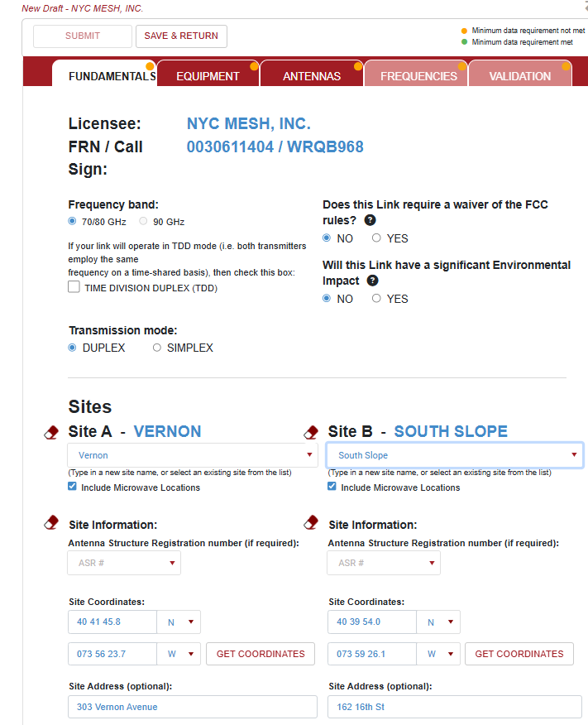Switch to the Equipment tab
This screenshot has height=725, width=588.
pyautogui.click(x=208, y=76)
